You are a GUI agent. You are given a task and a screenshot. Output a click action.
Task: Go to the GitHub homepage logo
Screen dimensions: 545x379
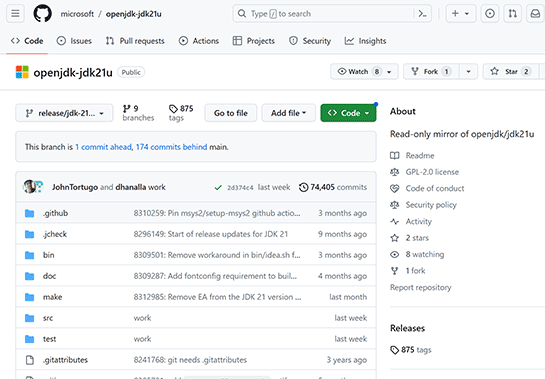(x=42, y=14)
